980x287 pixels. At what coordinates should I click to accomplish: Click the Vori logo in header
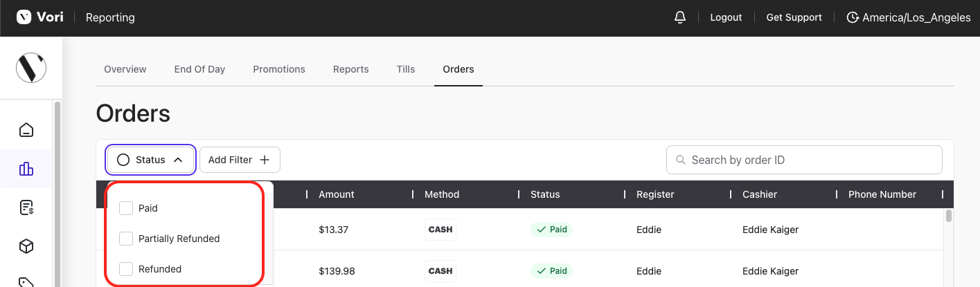[x=40, y=17]
